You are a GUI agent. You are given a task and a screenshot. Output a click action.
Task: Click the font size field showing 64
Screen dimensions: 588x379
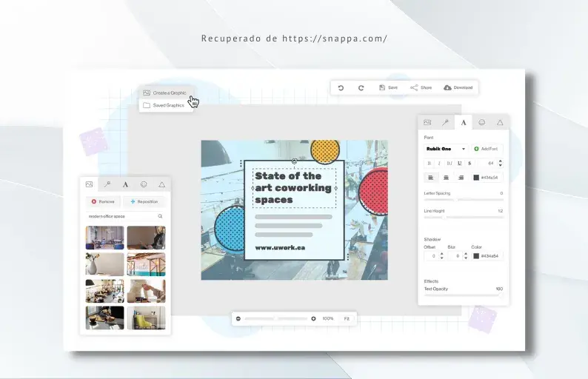pyautogui.click(x=487, y=163)
